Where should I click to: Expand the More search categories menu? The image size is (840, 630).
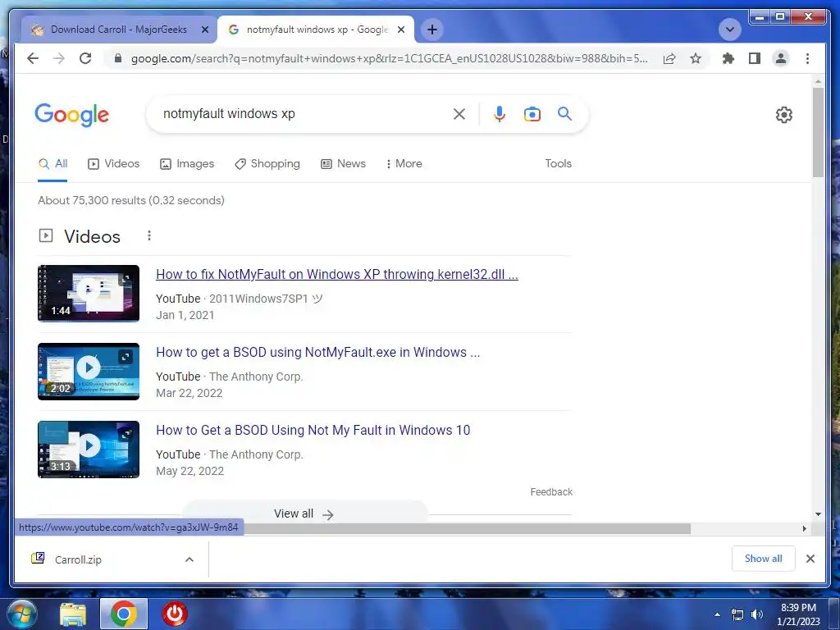(404, 164)
